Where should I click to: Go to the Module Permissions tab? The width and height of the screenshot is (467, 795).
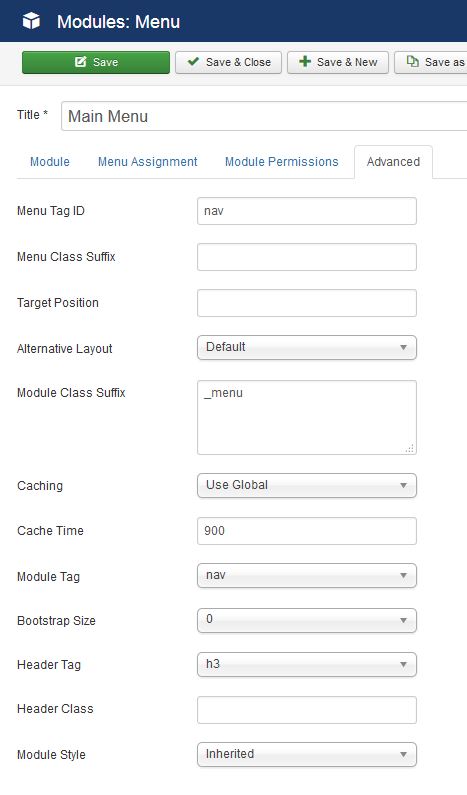[281, 162]
